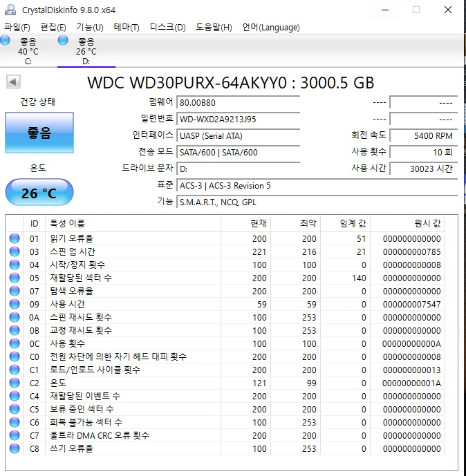Click raw value 000000007547
Viewport: 466px width, 476px height.
(x=411, y=304)
